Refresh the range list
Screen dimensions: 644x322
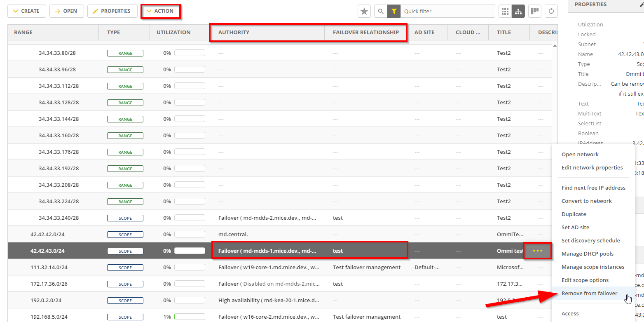pyautogui.click(x=551, y=12)
